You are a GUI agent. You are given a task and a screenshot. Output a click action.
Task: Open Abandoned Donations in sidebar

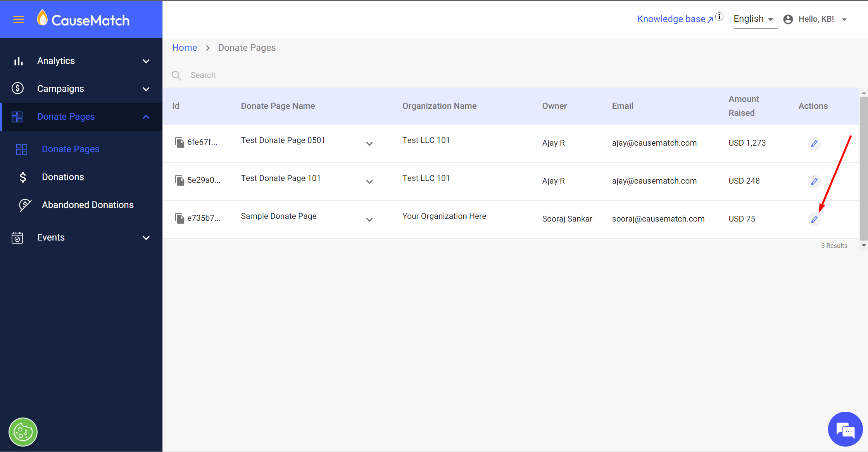click(x=88, y=205)
